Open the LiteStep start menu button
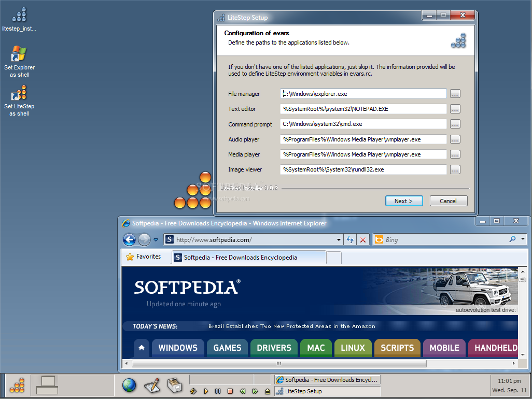532x399 pixels. 17,386
